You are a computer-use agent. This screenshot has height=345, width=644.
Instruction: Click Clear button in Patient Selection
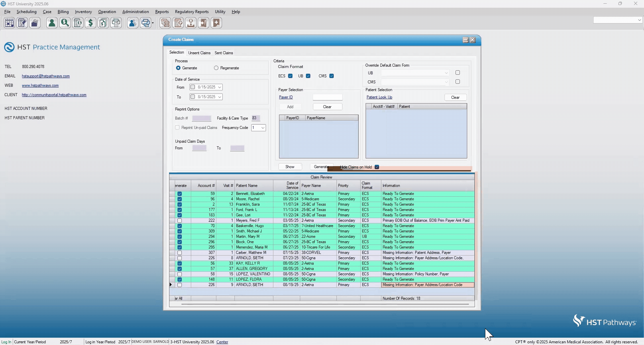[455, 97]
